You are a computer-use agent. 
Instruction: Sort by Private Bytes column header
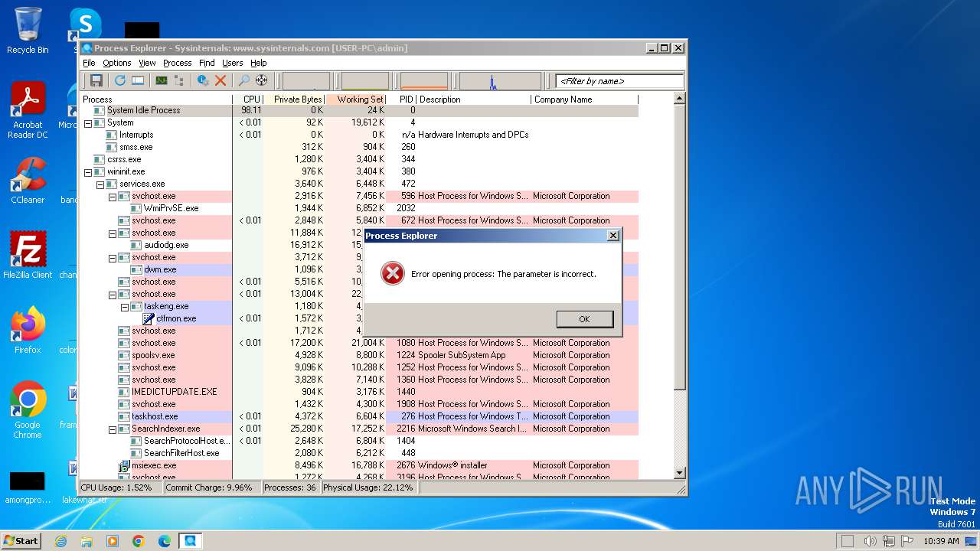pos(295,99)
